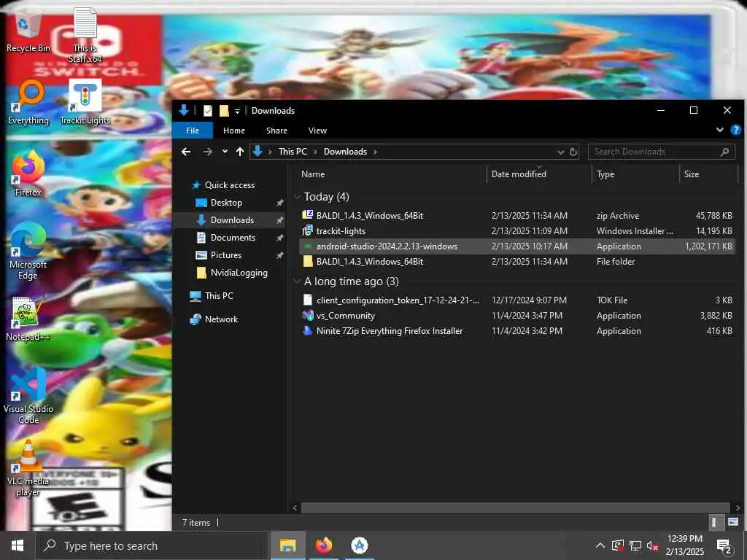Open Firefox from the taskbar
This screenshot has height=560, width=747.
(323, 545)
